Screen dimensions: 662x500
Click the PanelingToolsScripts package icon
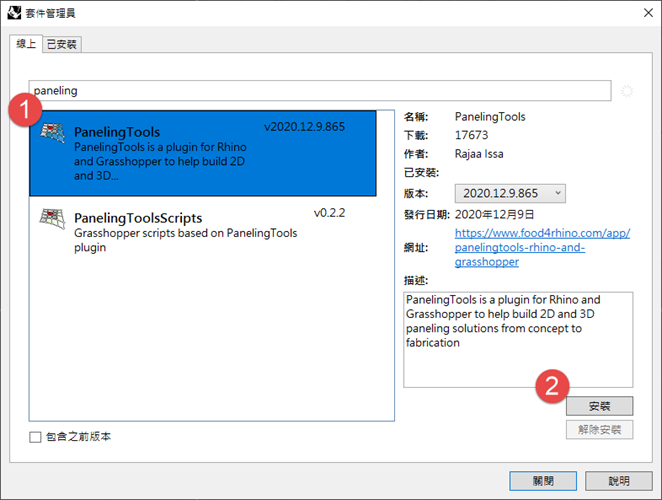(52, 219)
